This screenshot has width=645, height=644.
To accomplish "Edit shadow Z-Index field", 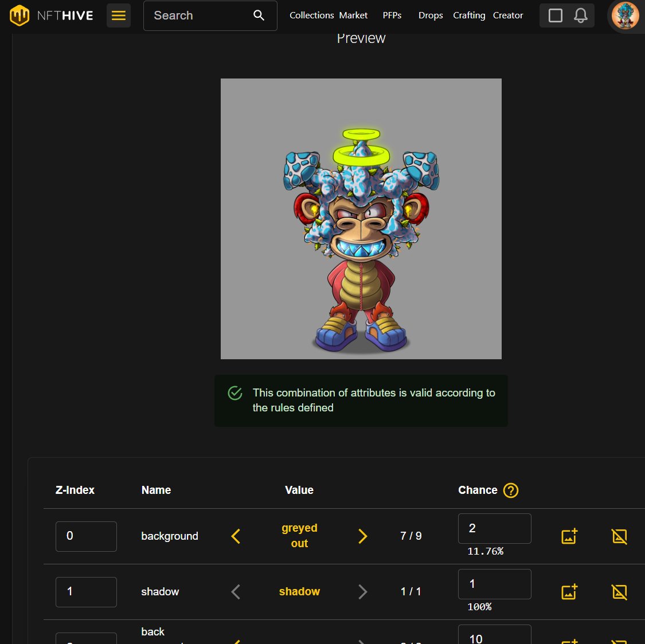I will click(x=86, y=592).
